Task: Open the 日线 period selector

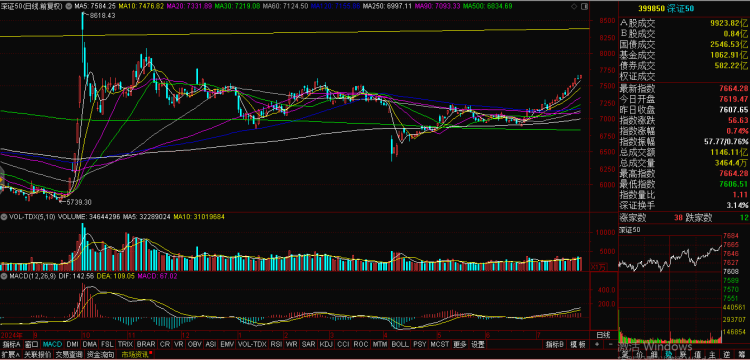Action: 603,335
